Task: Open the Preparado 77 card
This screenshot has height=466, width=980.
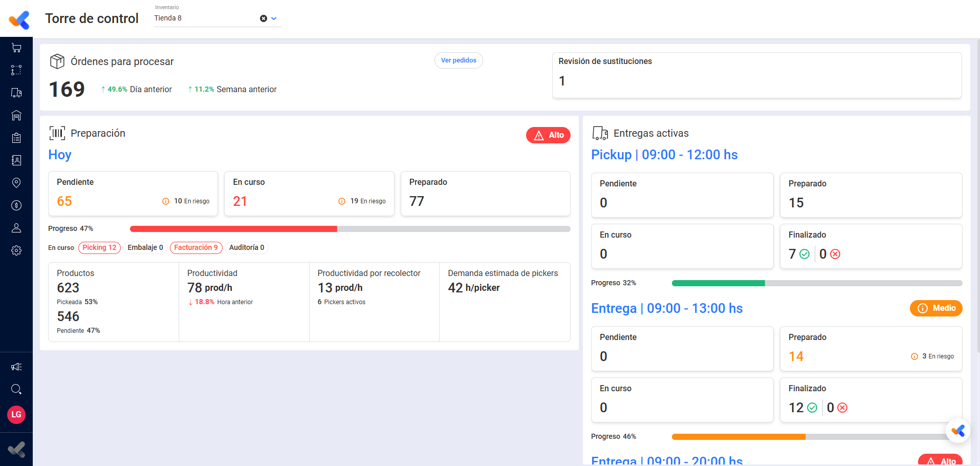Action: pyautogui.click(x=486, y=194)
